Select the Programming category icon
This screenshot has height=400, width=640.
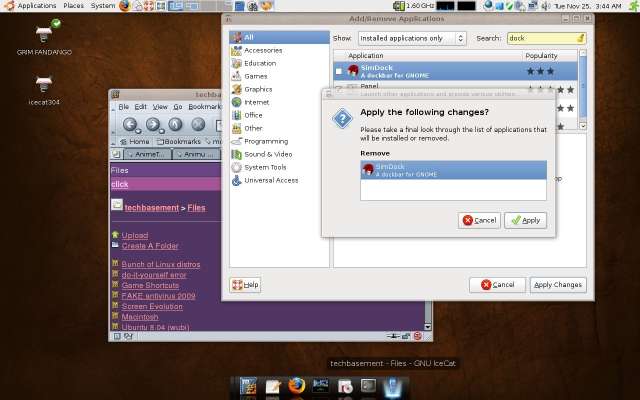237,141
